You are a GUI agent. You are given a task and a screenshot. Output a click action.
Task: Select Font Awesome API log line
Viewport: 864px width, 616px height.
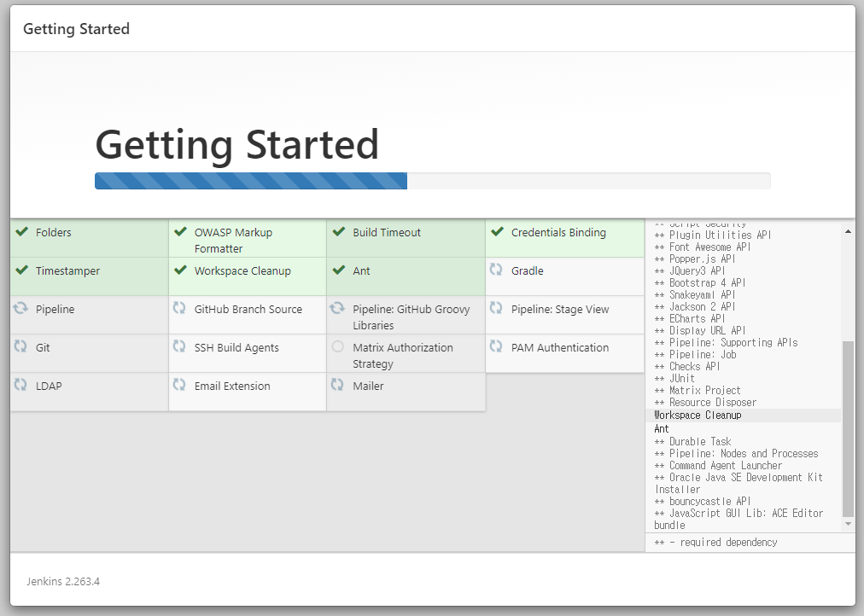pos(703,247)
